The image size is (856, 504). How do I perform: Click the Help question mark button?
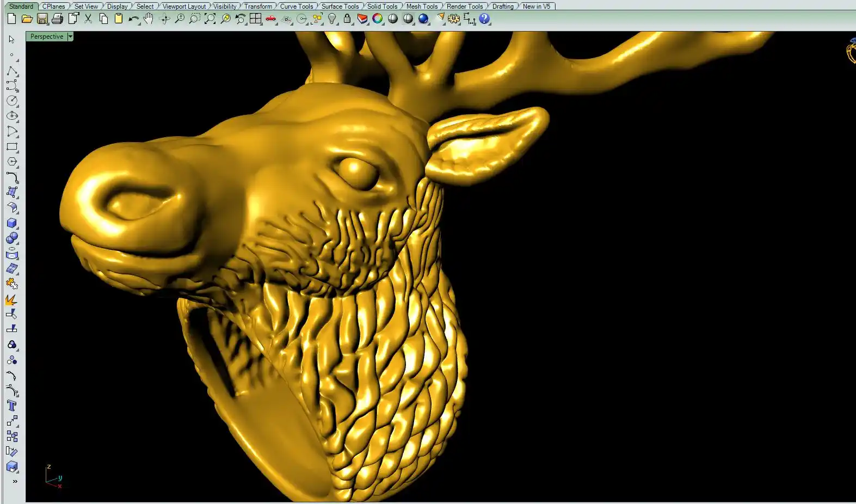(x=484, y=19)
